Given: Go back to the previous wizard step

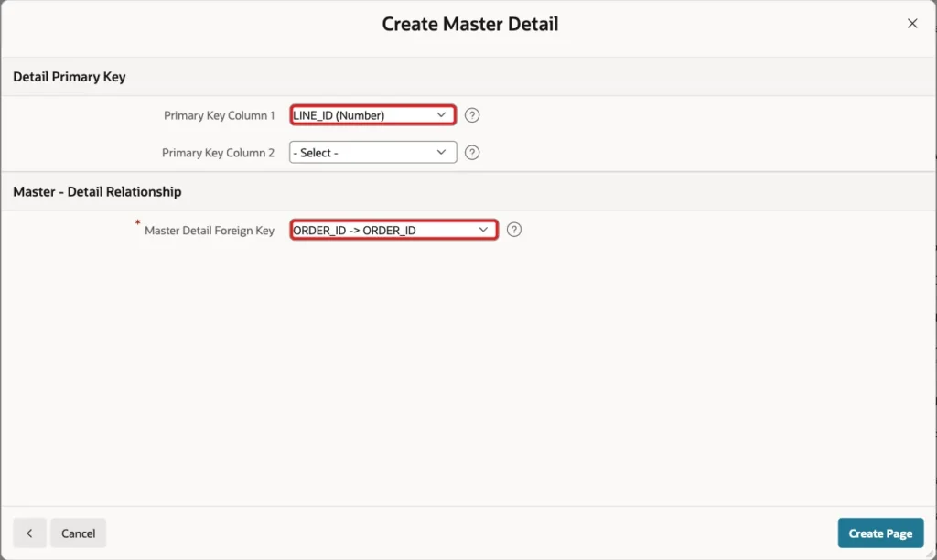Looking at the screenshot, I should 29,533.
